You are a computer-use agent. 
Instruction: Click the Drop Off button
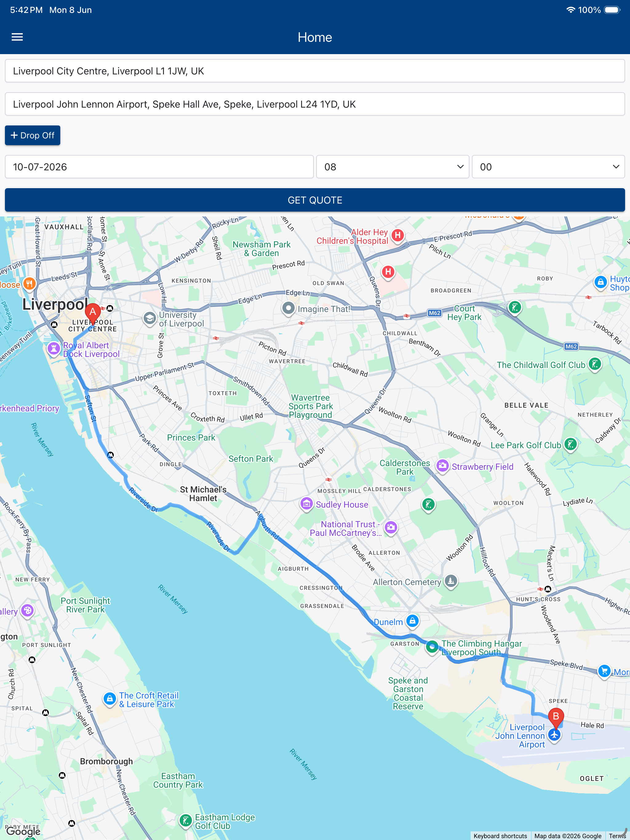pos(33,135)
